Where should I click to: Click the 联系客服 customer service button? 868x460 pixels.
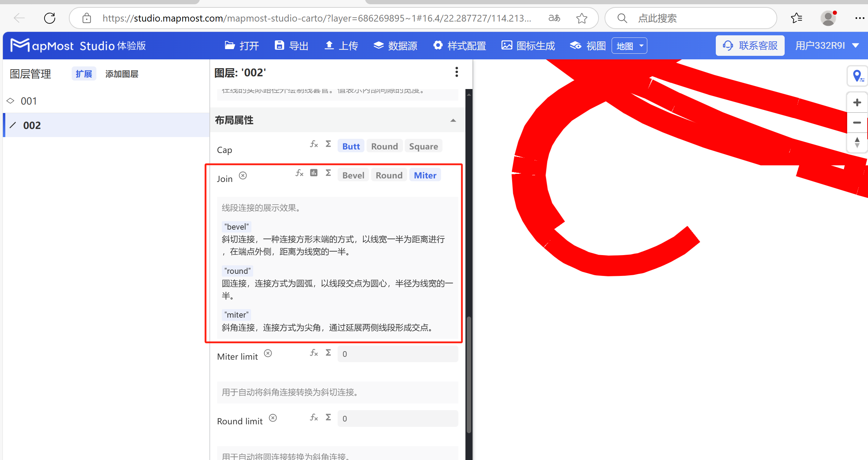[x=750, y=45]
